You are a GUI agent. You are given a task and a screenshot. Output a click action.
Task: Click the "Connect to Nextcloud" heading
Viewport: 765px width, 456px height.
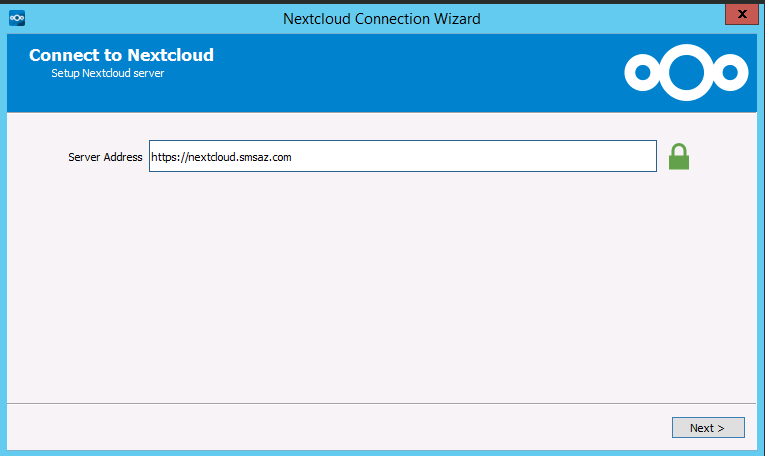coord(121,55)
